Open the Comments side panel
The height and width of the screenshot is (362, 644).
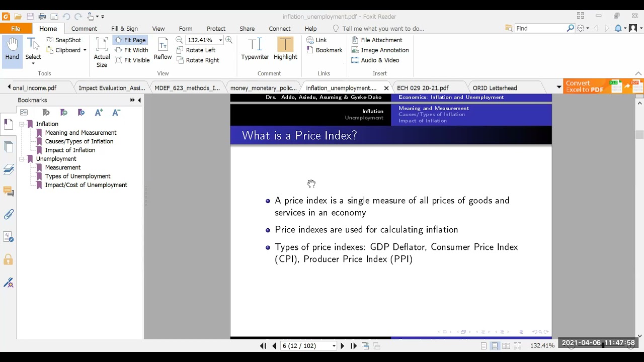point(9,192)
